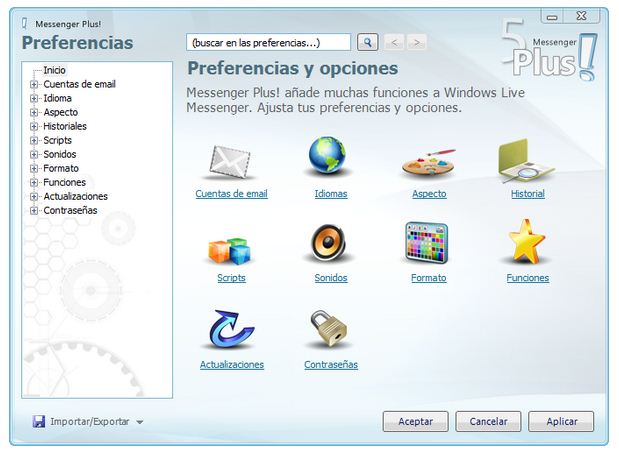
Task: Select Contraseñas in the tree list
Action: pos(70,210)
